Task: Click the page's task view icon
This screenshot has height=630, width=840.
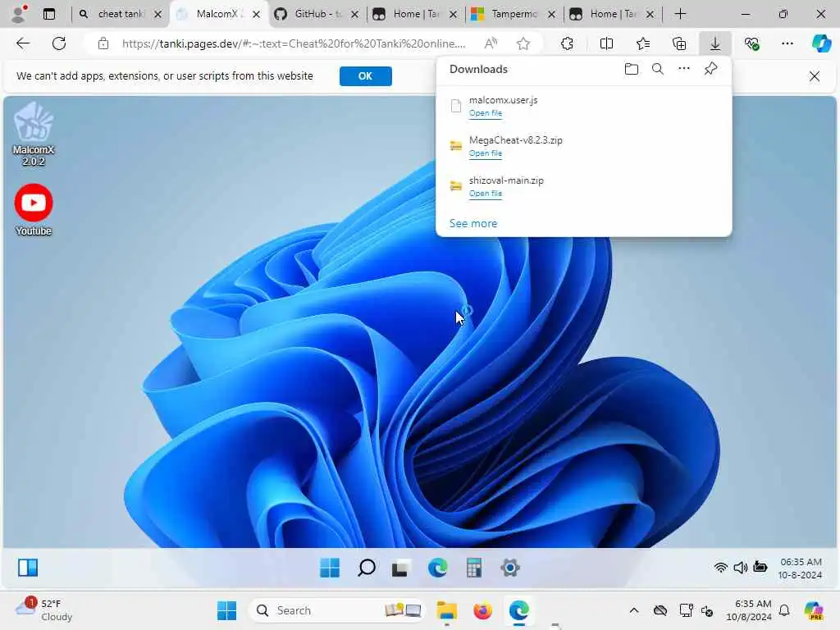Action: [x=400, y=568]
